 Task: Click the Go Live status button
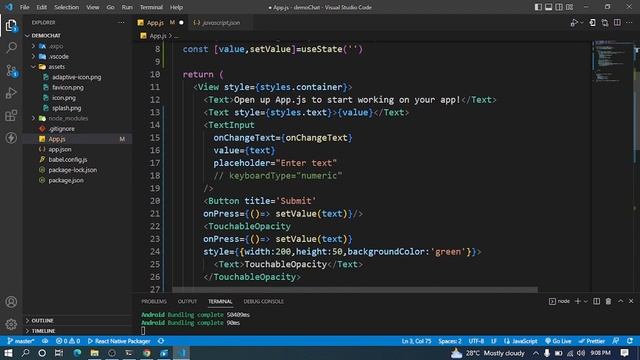[x=558, y=341]
